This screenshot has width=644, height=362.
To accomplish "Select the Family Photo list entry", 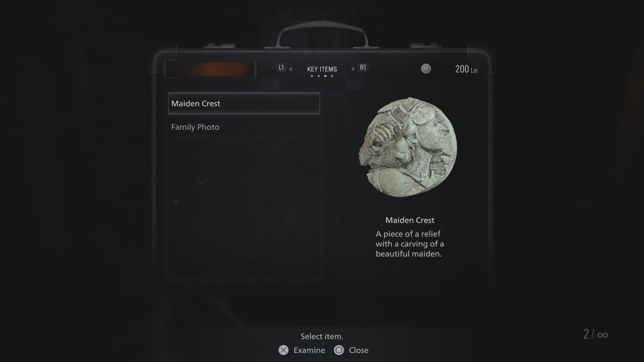I will point(244,127).
